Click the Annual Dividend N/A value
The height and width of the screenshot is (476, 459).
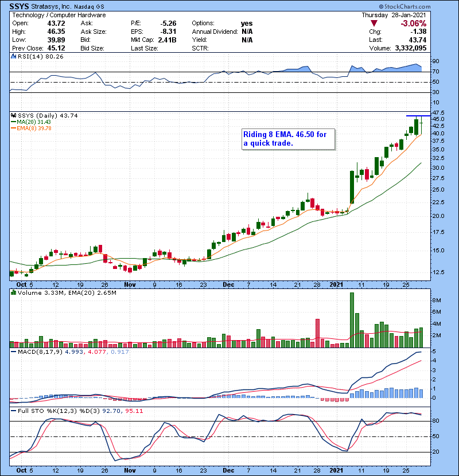[x=247, y=32]
